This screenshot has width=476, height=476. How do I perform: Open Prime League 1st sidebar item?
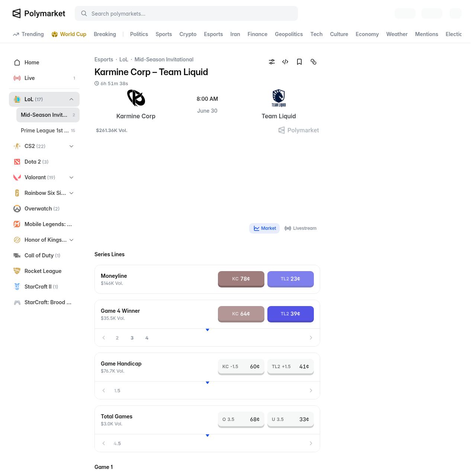pos(48,131)
